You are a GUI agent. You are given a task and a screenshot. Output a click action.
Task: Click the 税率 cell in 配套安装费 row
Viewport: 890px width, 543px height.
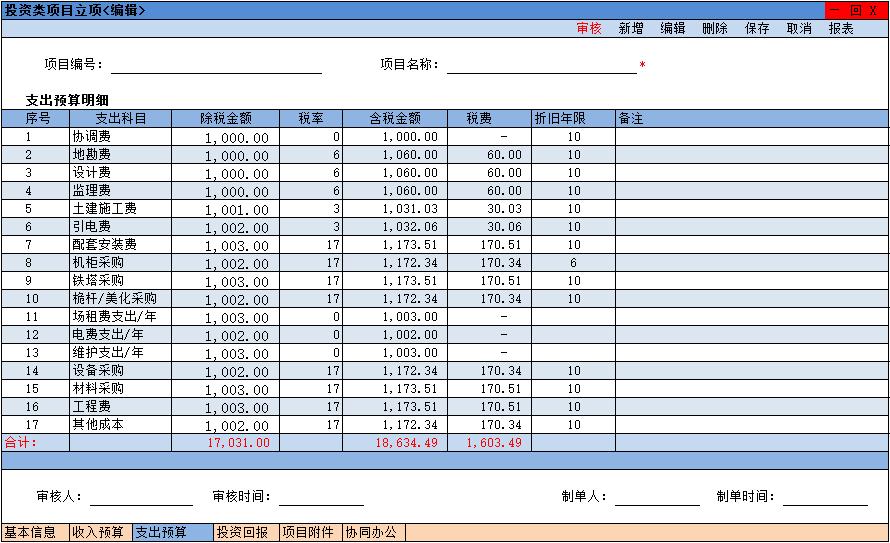tap(311, 245)
